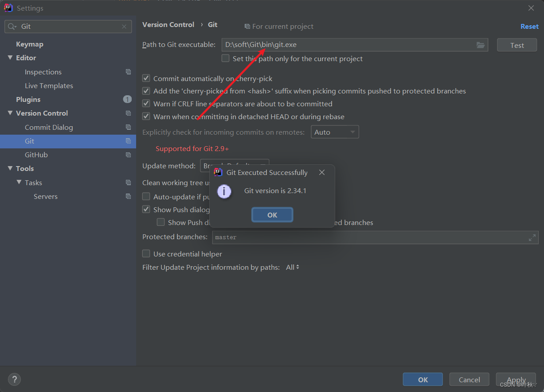The width and height of the screenshot is (544, 392).
Task: Close the Settings window
Action: pyautogui.click(x=531, y=8)
